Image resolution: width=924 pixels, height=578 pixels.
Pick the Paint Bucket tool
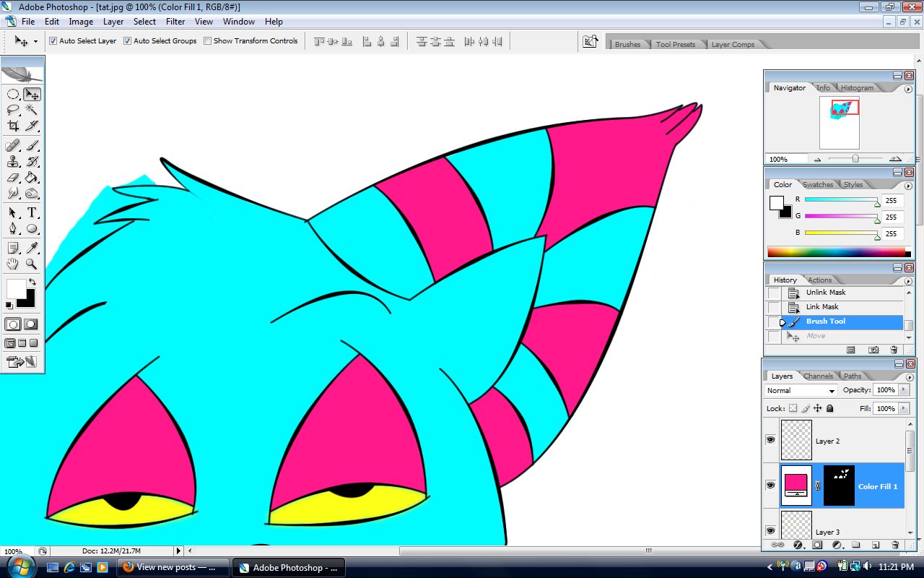pyautogui.click(x=32, y=177)
